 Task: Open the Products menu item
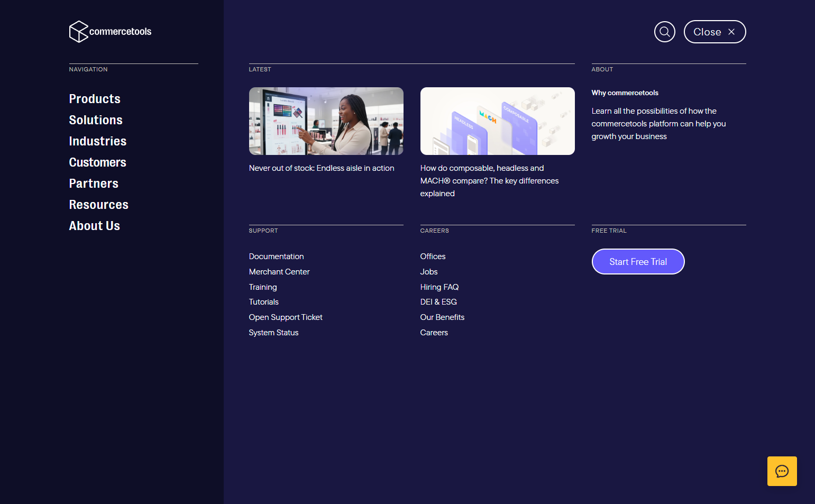coord(95,99)
